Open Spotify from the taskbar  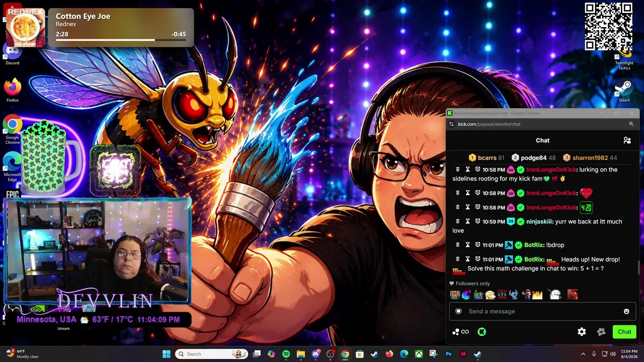[x=286, y=354]
